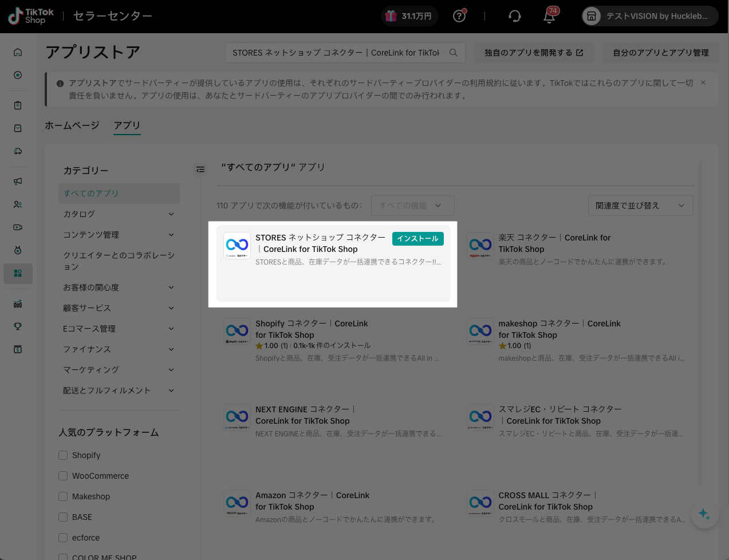
Task: Open the bar chart analytics icon
Action: tap(18, 303)
